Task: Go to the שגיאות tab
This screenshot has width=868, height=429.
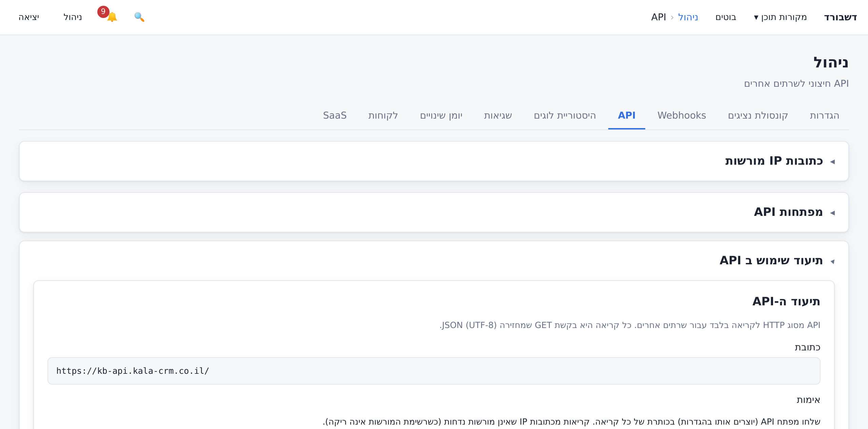Action: (x=498, y=116)
